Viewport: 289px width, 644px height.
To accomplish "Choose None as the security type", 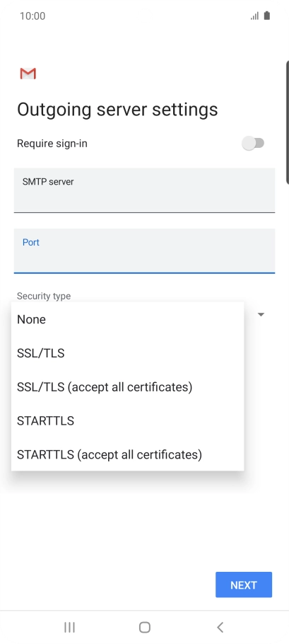I will click(127, 319).
